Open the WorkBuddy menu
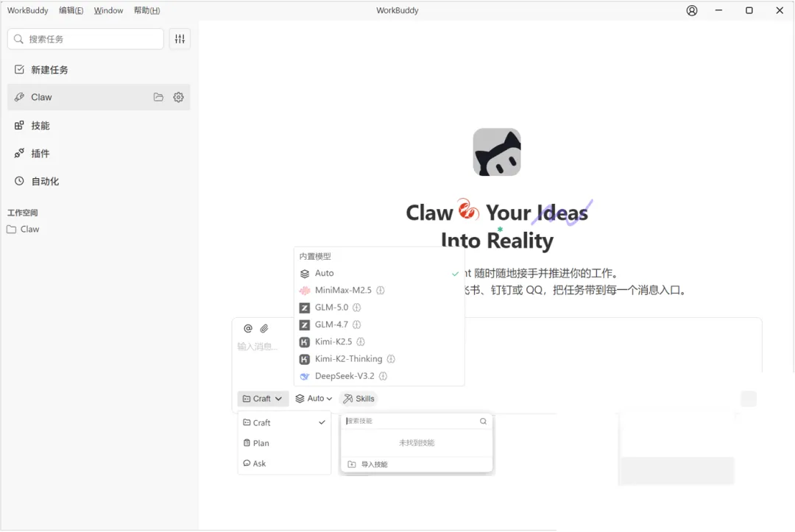Viewport: 795px width, 532px height. coord(27,10)
